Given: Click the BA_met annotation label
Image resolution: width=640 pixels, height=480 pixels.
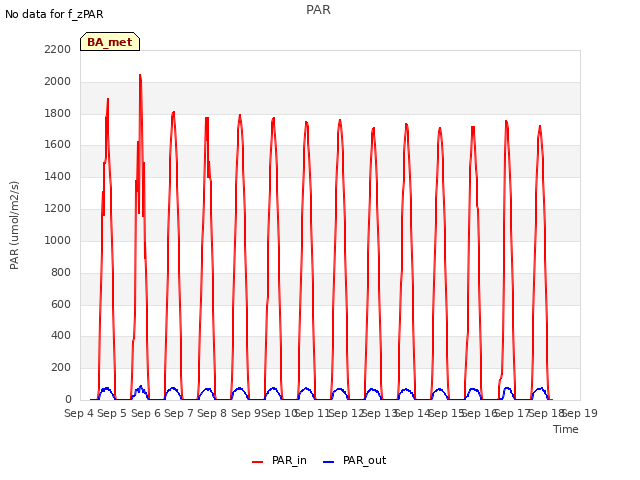Looking at the screenshot, I should pyautogui.click(x=110, y=42).
